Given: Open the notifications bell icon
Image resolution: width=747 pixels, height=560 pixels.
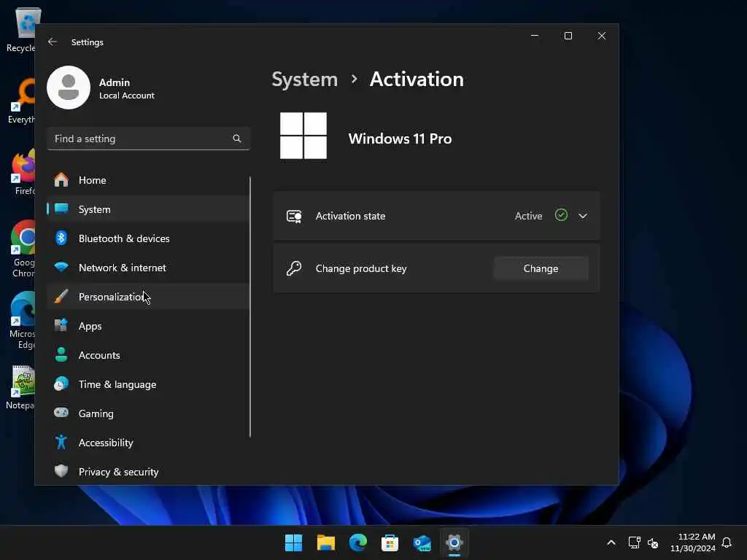Looking at the screenshot, I should 727,542.
